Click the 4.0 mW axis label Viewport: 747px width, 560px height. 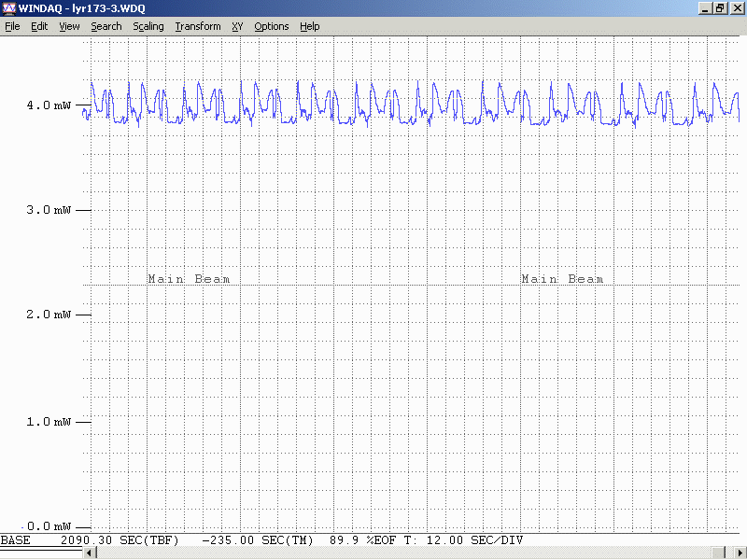pyautogui.click(x=49, y=105)
